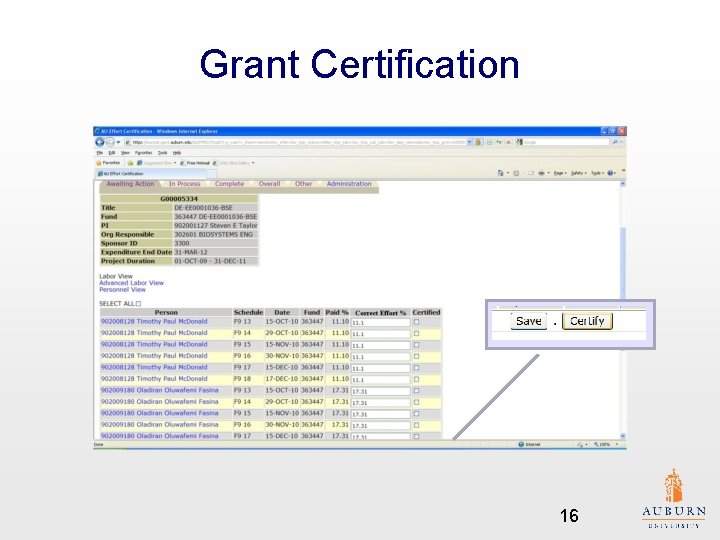
Task: Open the View menu
Action: coord(125,153)
